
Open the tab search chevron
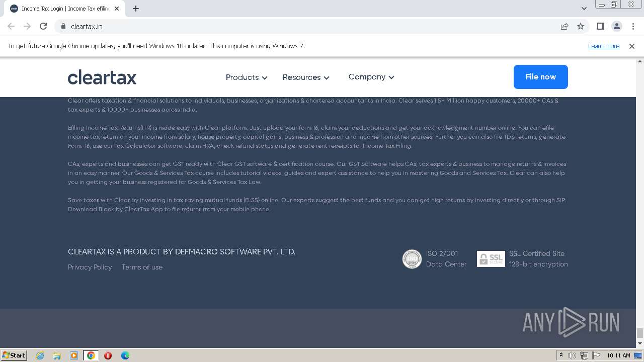click(584, 9)
